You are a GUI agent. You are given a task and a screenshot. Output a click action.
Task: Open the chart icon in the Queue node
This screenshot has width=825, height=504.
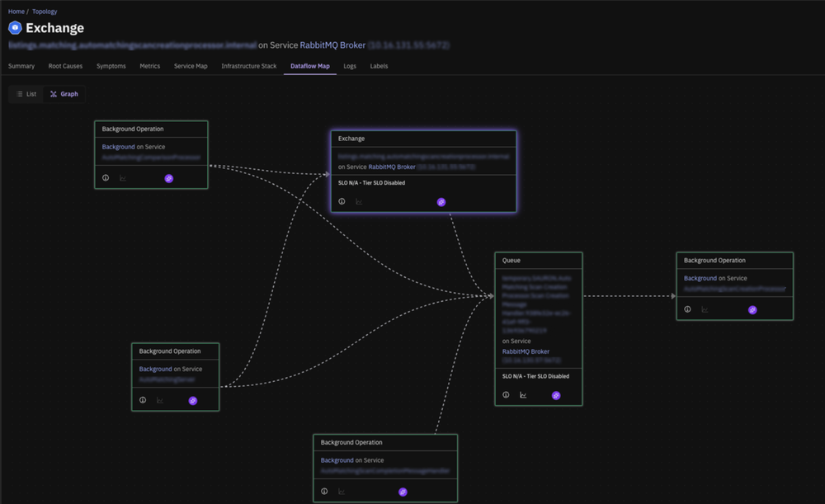[x=523, y=395]
